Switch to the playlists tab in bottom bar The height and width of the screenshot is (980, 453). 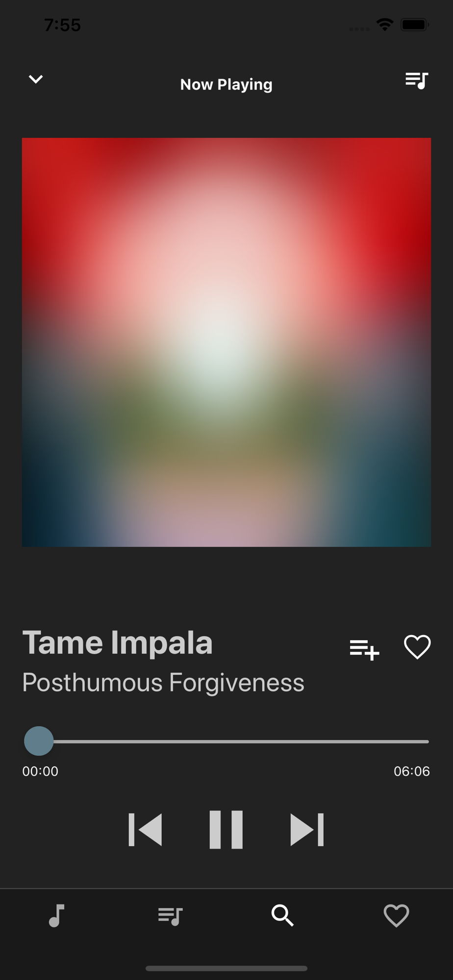(170, 916)
